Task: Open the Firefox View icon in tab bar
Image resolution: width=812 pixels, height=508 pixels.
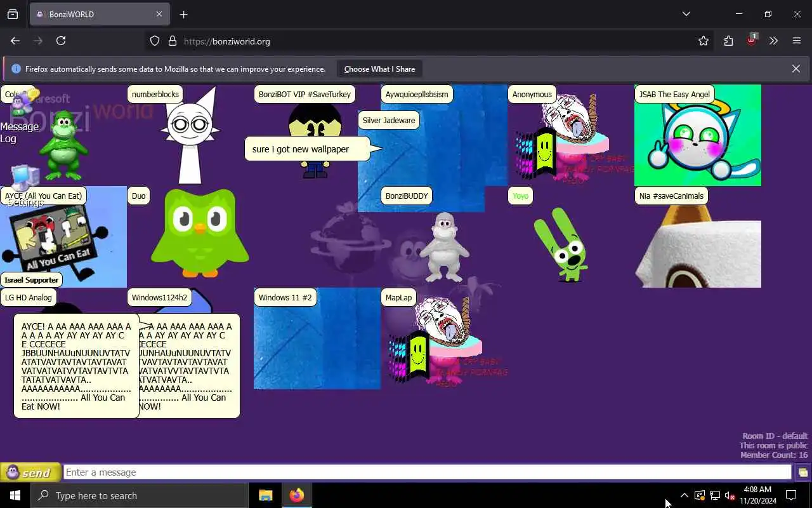Action: [13, 14]
